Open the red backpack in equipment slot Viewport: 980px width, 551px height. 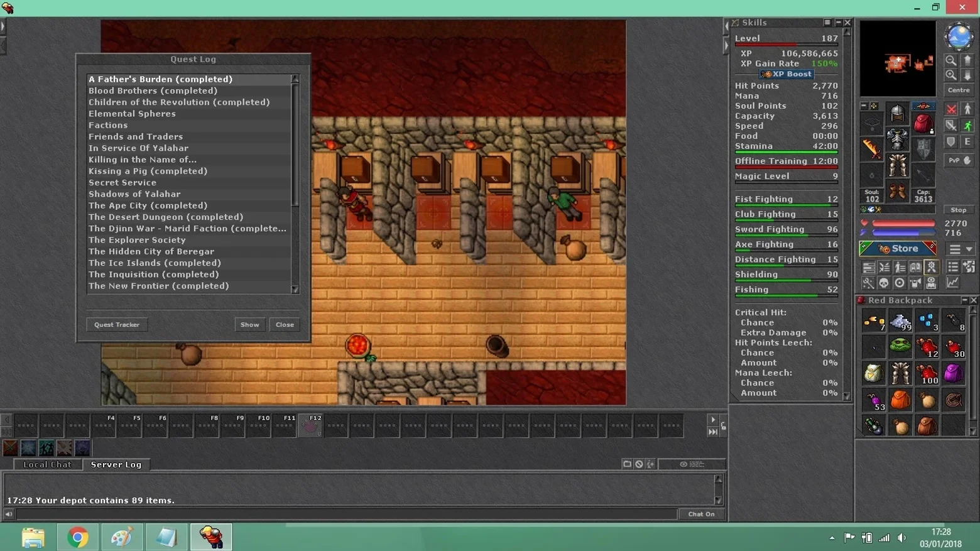point(923,123)
